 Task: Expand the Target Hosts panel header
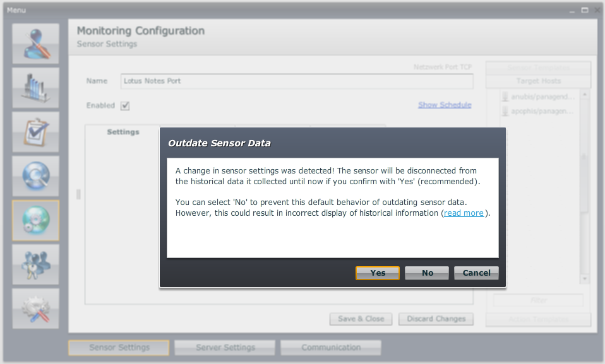[538, 81]
